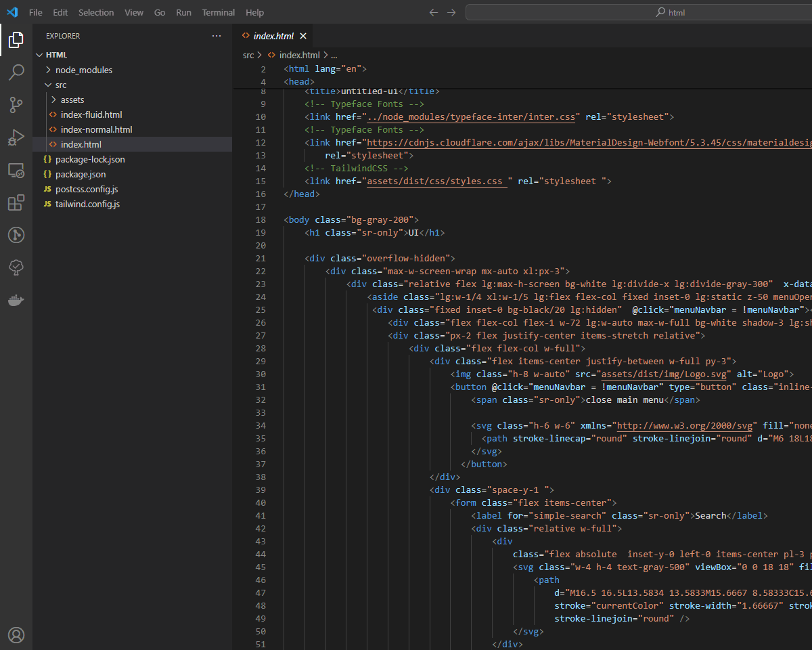Open the Search view in activity bar
The width and height of the screenshot is (812, 650).
16,72
